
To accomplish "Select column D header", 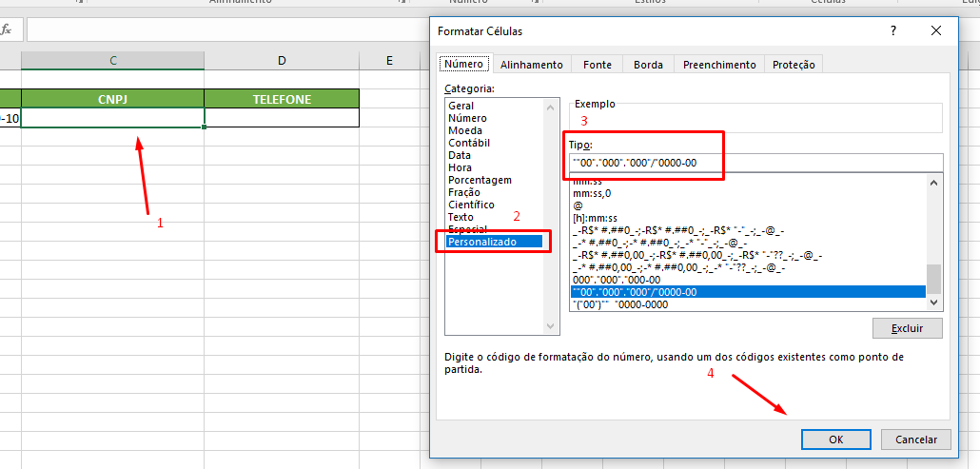I will pyautogui.click(x=282, y=61).
